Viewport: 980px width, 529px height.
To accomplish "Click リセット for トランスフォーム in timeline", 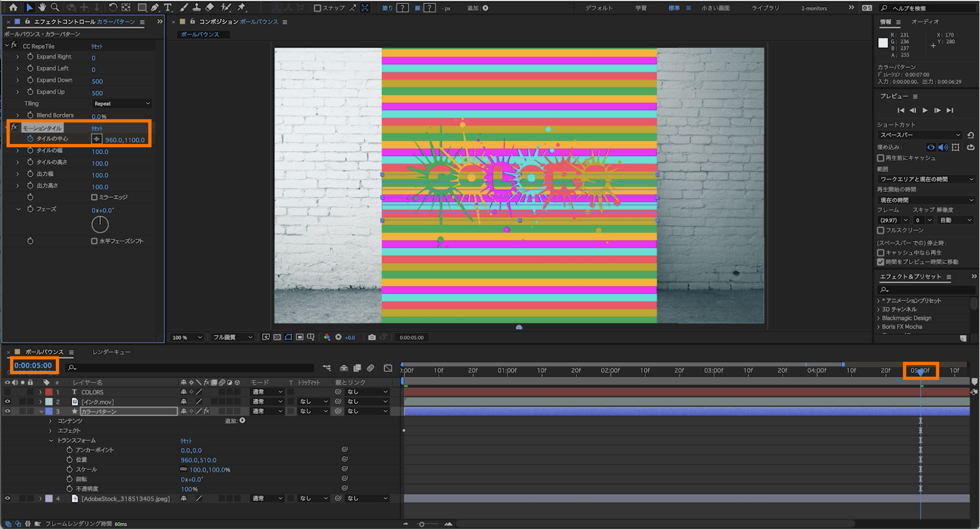I will (186, 441).
